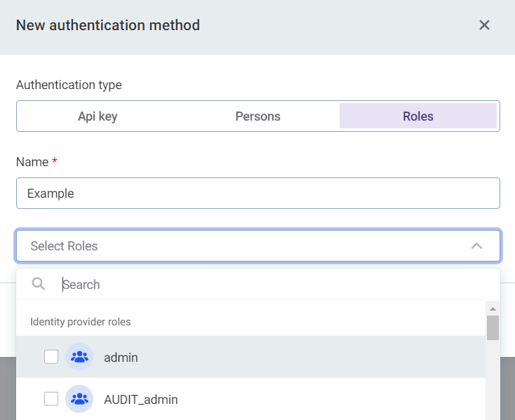The image size is (515, 420).
Task: Click the Name field label
Action: (x=32, y=162)
